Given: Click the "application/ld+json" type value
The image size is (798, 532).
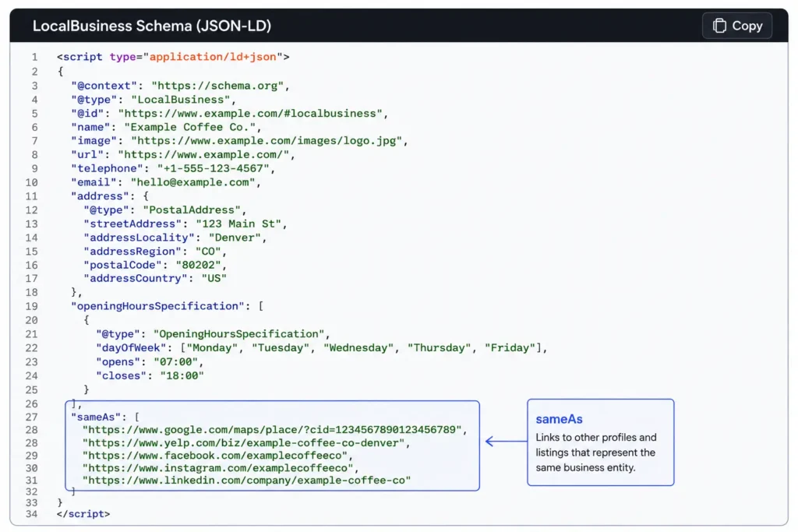Looking at the screenshot, I should 213,57.
